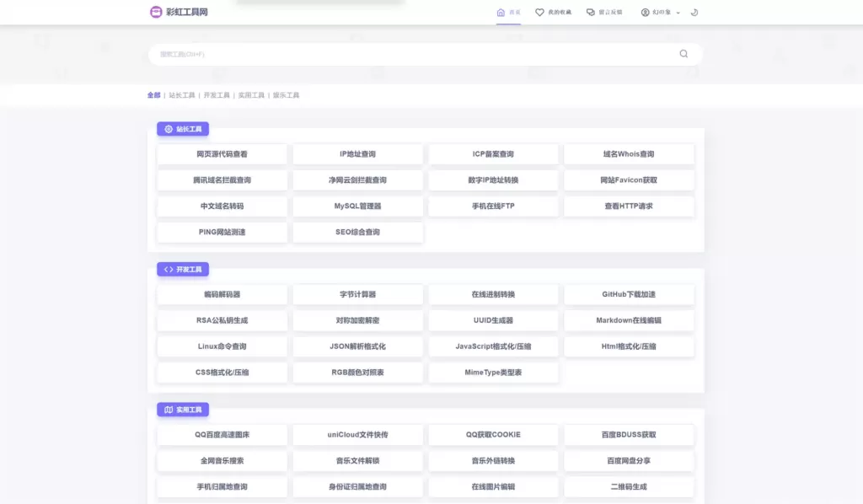Toggle dark mode with the moon icon

(694, 13)
